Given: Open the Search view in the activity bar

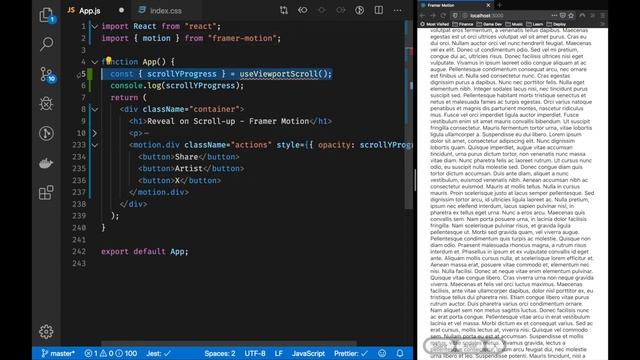Looking at the screenshot, I should [x=46, y=44].
